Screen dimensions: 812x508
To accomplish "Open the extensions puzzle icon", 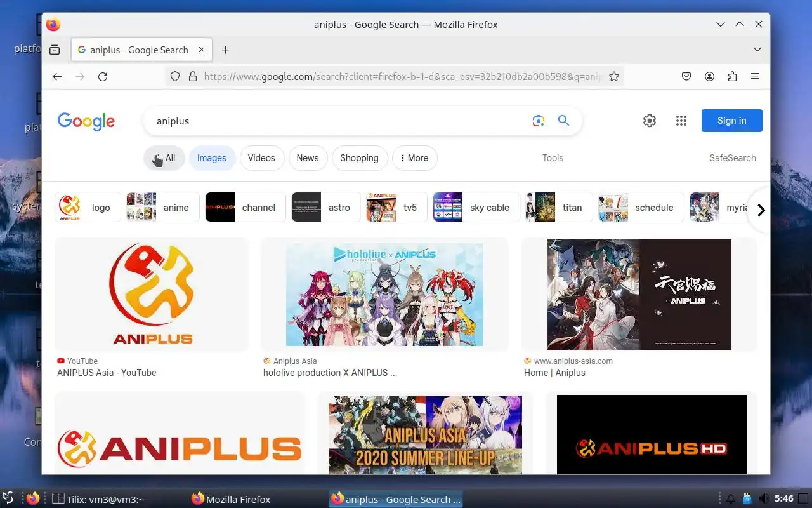I will pyautogui.click(x=732, y=77).
